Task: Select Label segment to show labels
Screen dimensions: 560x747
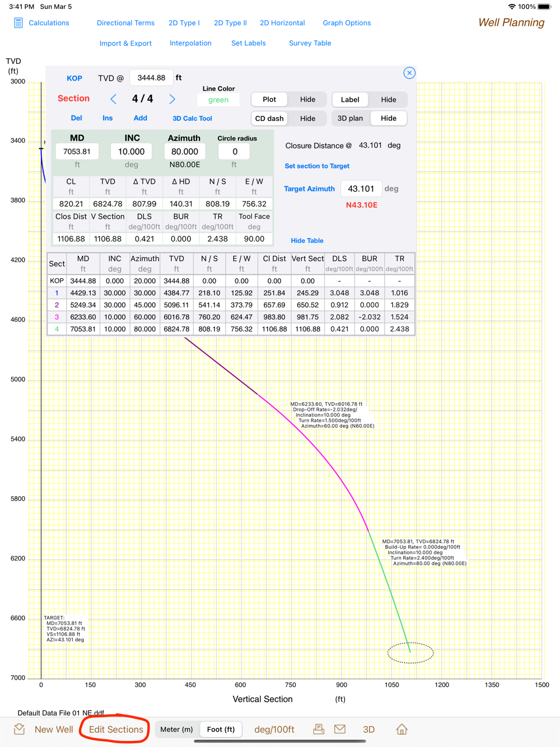Action: click(350, 100)
